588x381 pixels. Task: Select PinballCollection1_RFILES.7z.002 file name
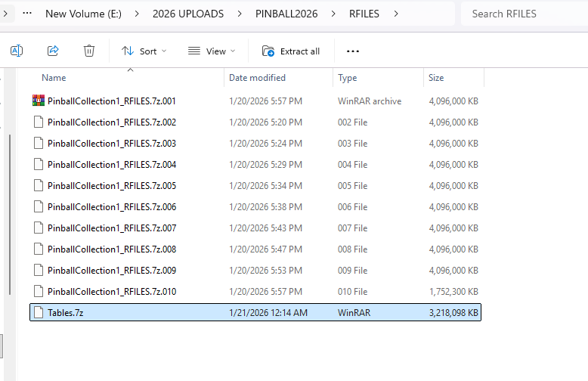tap(112, 122)
